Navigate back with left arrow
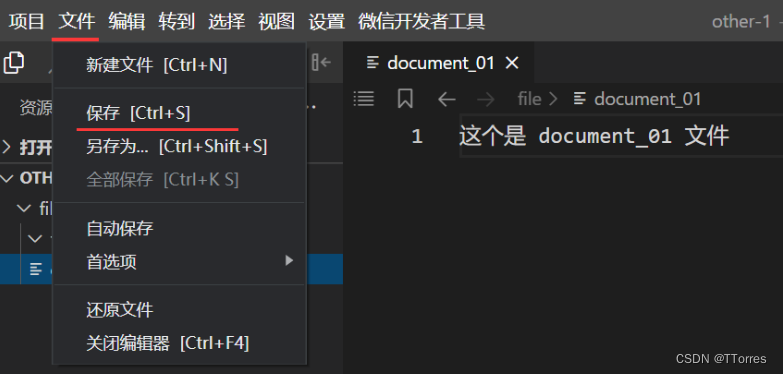 coord(446,99)
